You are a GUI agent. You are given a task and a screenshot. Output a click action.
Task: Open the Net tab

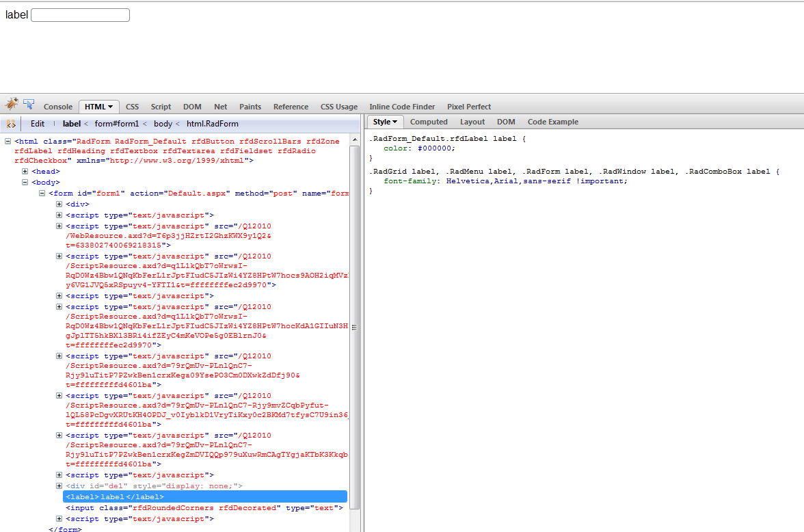pos(220,107)
